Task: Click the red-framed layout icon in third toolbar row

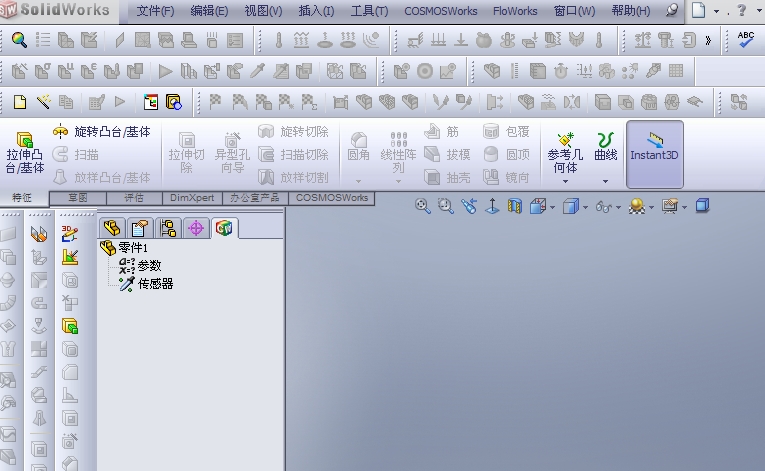Action: [150, 102]
